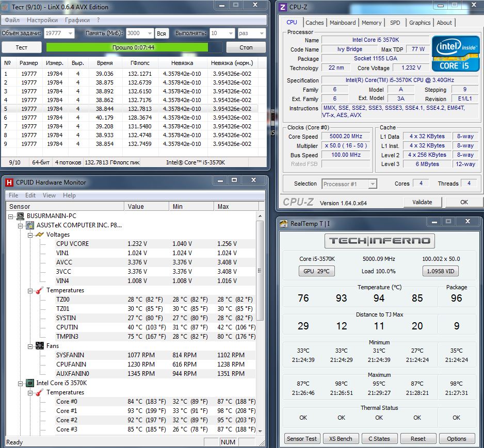Open the run count 10 dropdown
This screenshot has height=448, width=484.
click(x=231, y=33)
